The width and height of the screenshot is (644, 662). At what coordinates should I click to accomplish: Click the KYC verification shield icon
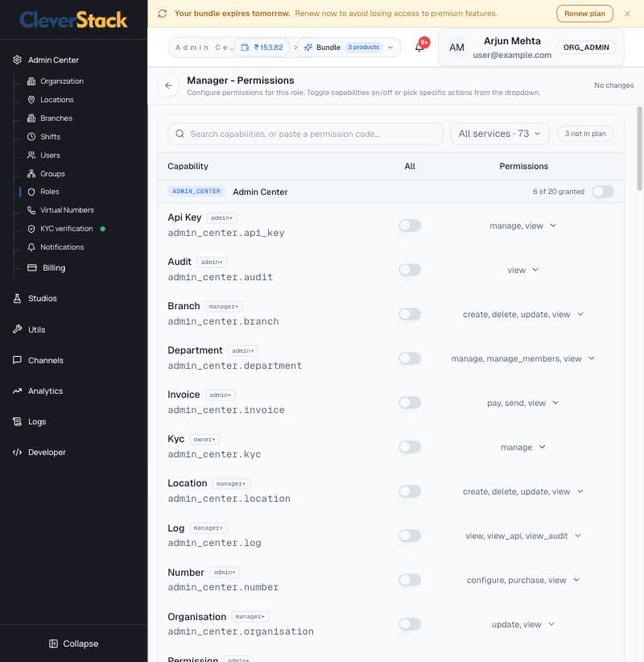pyautogui.click(x=31, y=229)
